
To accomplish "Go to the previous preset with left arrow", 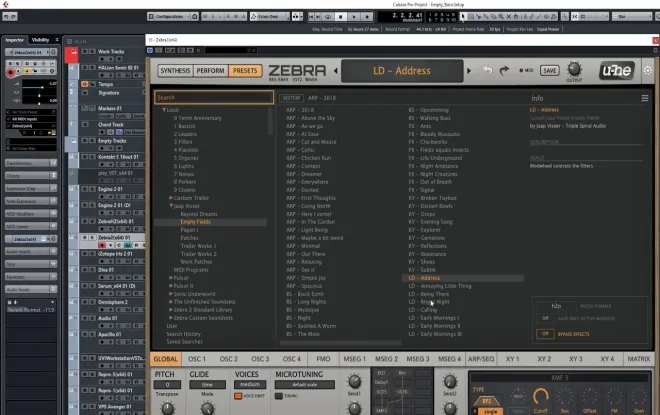I will click(335, 71).
